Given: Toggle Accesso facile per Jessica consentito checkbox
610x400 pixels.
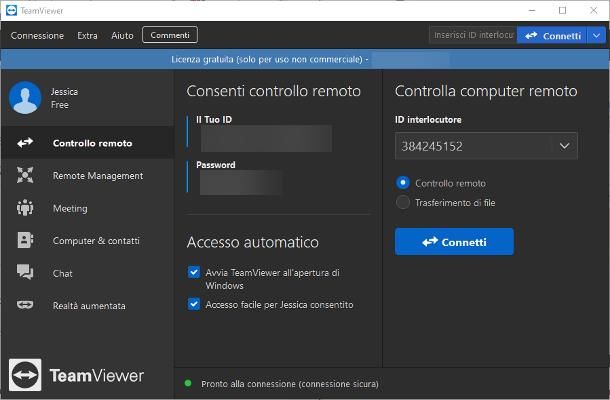Looking at the screenshot, I should tap(194, 304).
